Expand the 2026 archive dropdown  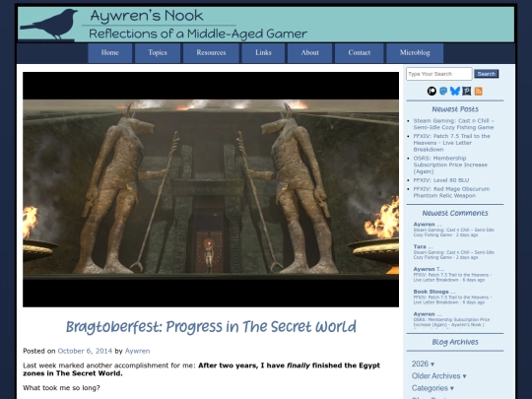[423, 364]
